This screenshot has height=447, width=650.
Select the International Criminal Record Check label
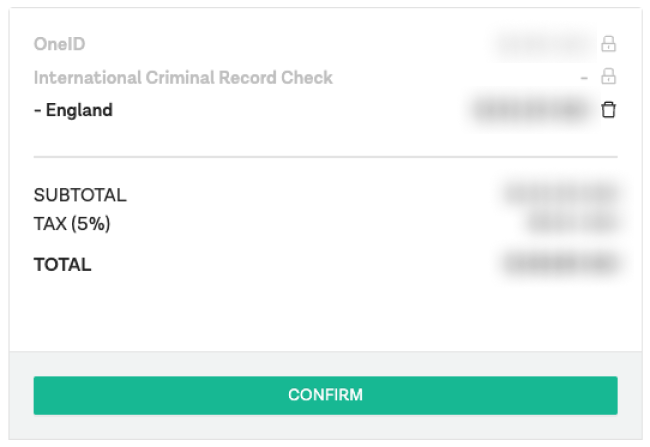183,78
